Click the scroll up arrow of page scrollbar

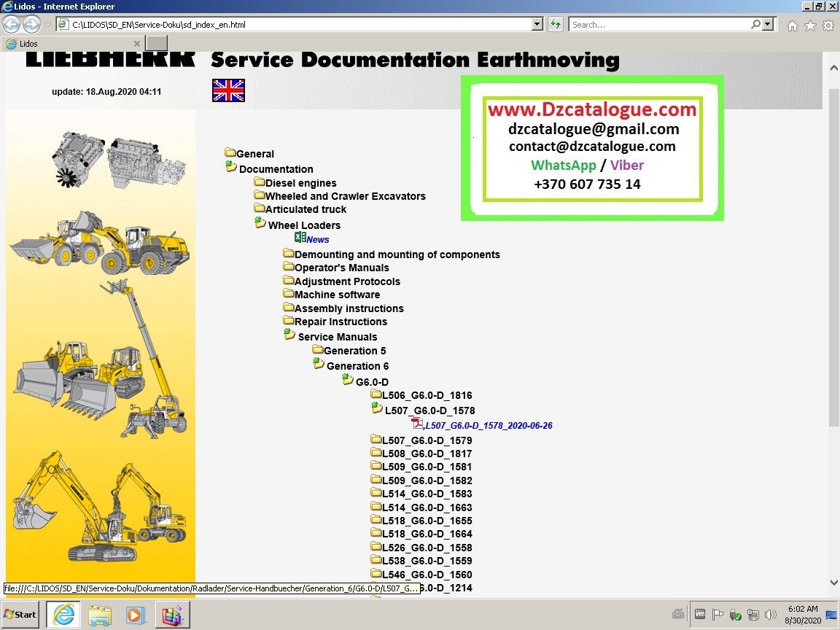833,68
